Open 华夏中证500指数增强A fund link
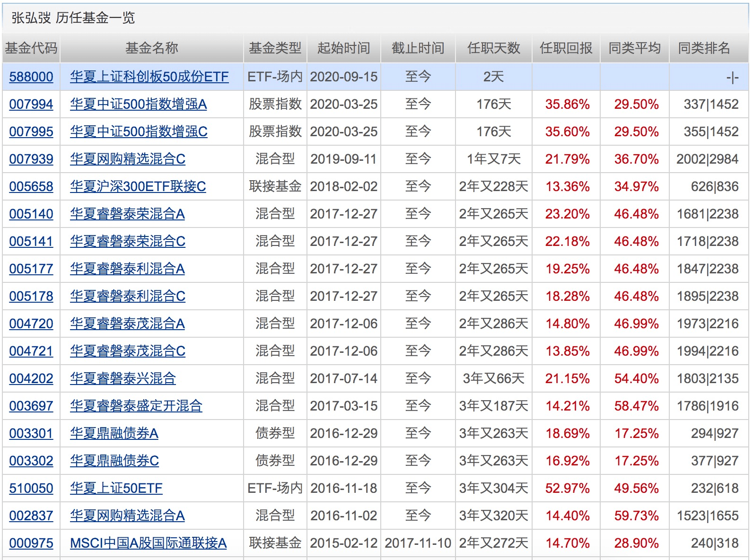Image resolution: width=753 pixels, height=560 pixels. 139,104
